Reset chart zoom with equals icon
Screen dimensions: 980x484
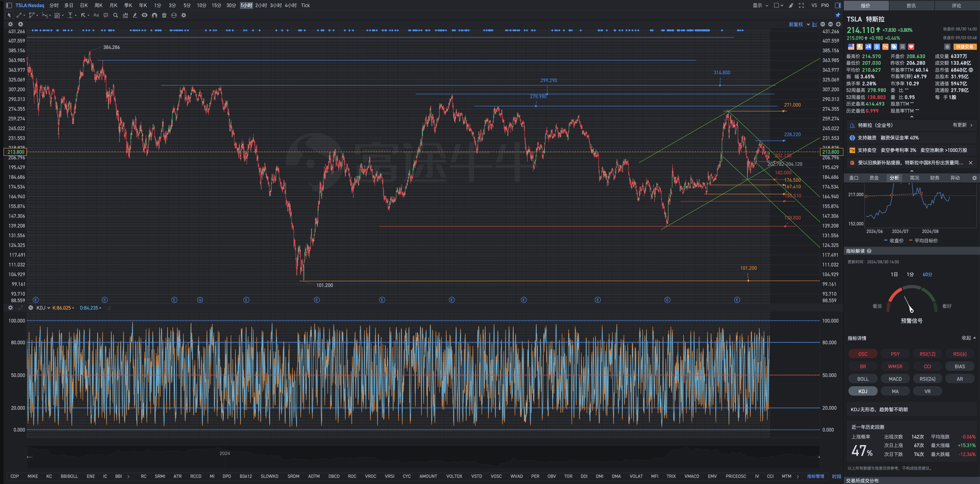[x=823, y=24]
